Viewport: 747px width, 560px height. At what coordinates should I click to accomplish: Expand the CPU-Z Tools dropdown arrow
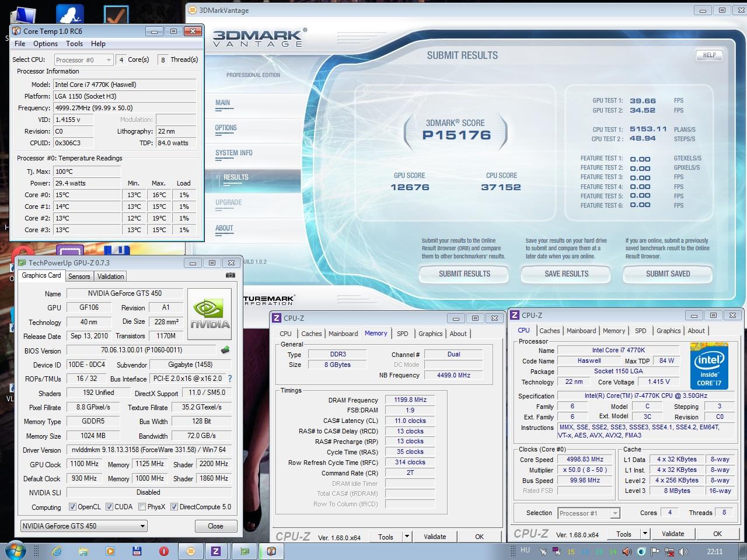pyautogui.click(x=644, y=534)
